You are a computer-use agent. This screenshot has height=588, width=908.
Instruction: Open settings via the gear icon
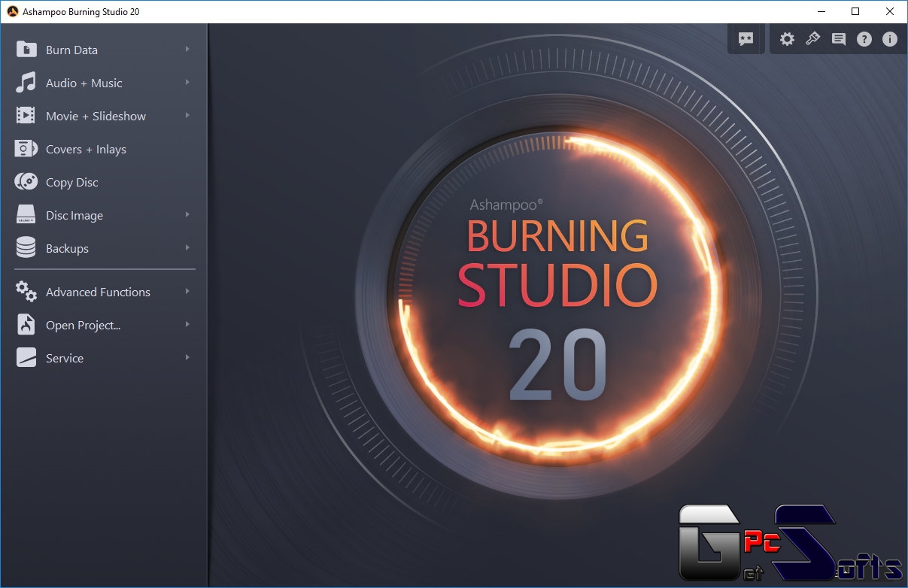tap(787, 39)
